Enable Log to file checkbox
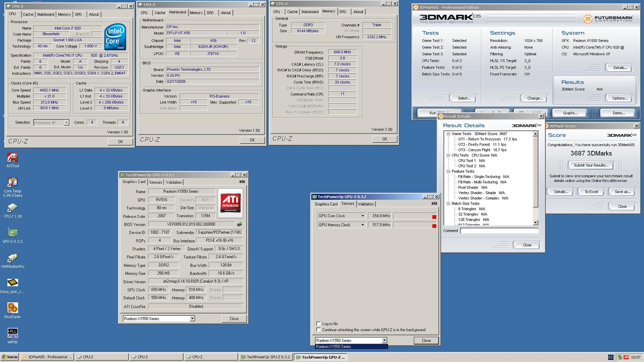Screen dimensions: 644x362 tap(318, 323)
